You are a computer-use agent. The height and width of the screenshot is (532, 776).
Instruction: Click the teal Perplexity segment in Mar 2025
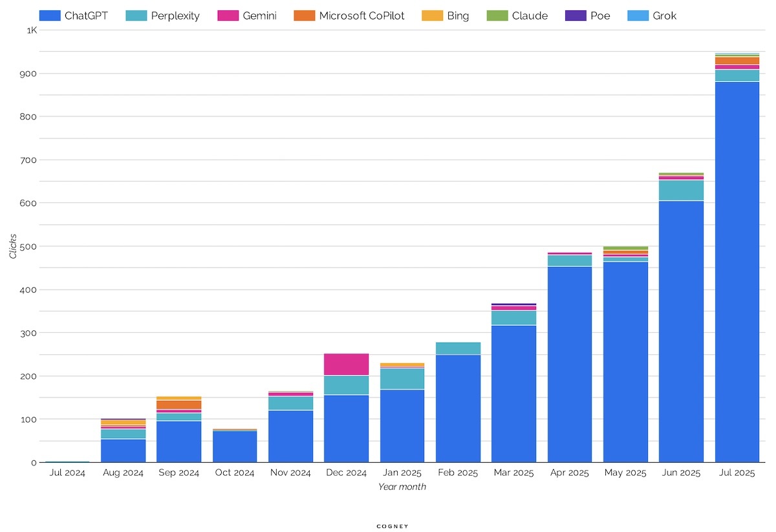[x=514, y=318]
